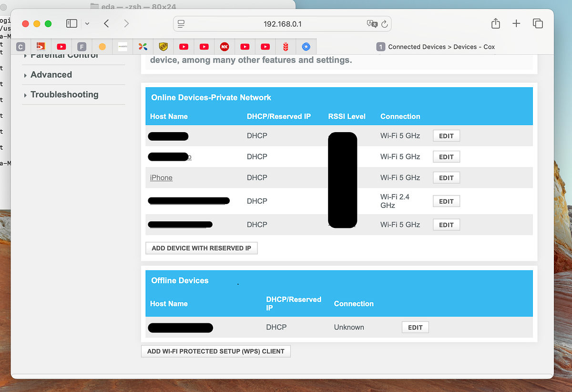Open the blue swirl pinned tab
This screenshot has height=392, width=572.
tap(306, 47)
